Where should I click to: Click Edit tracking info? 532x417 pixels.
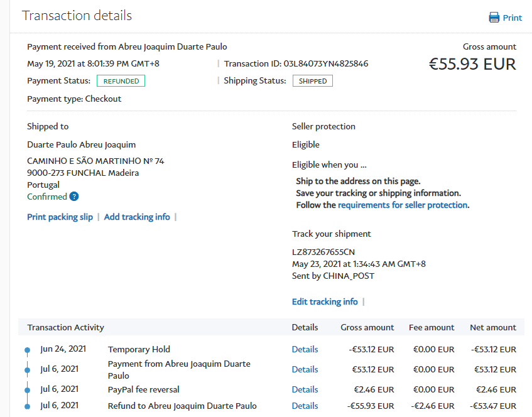[x=325, y=301]
